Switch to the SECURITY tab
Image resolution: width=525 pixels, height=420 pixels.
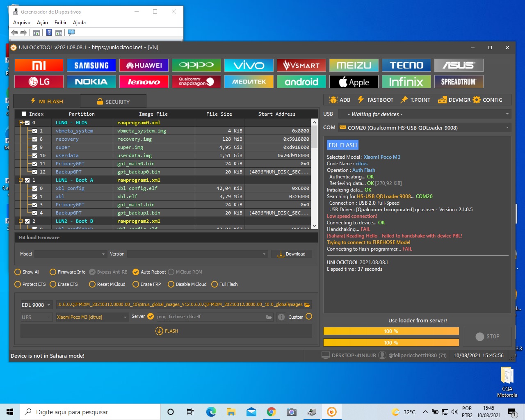113,101
